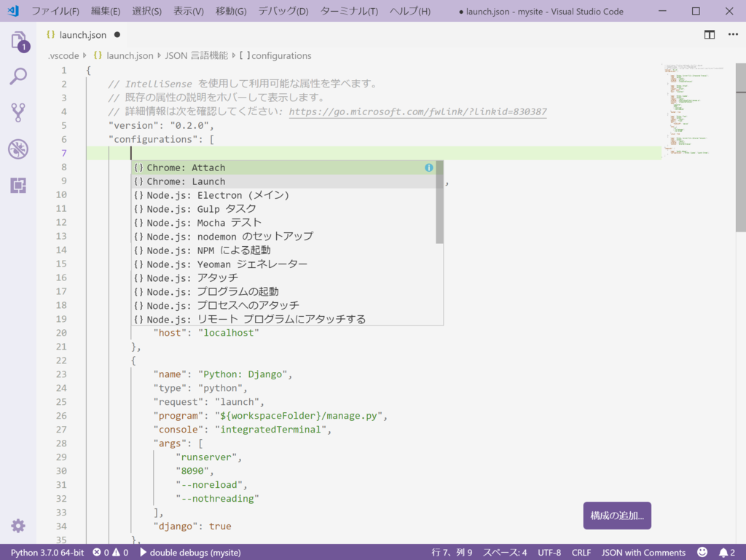Open the Debug view (bug icon)
This screenshot has width=746, height=560.
18,149
